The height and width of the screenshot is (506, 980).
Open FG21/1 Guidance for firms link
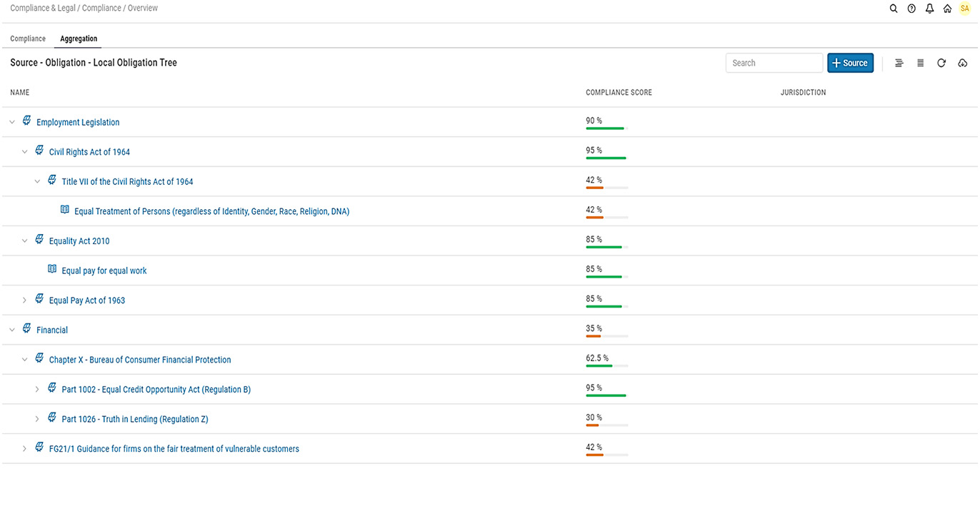(x=174, y=449)
